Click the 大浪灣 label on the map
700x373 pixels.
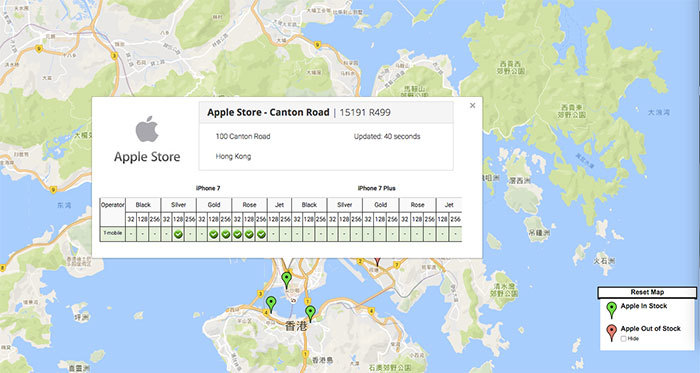point(659,112)
